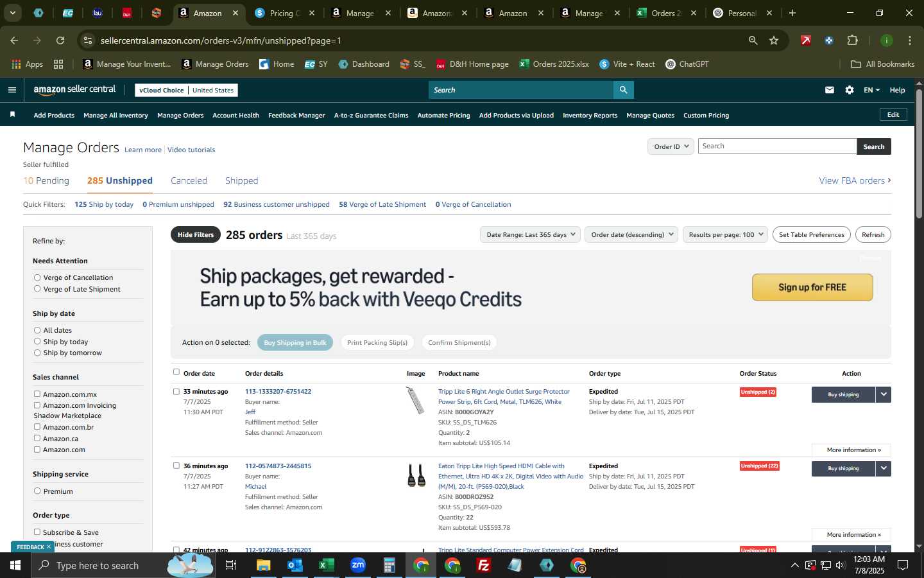Switch to the Shipped orders tab
The height and width of the screenshot is (578, 924).
241,180
